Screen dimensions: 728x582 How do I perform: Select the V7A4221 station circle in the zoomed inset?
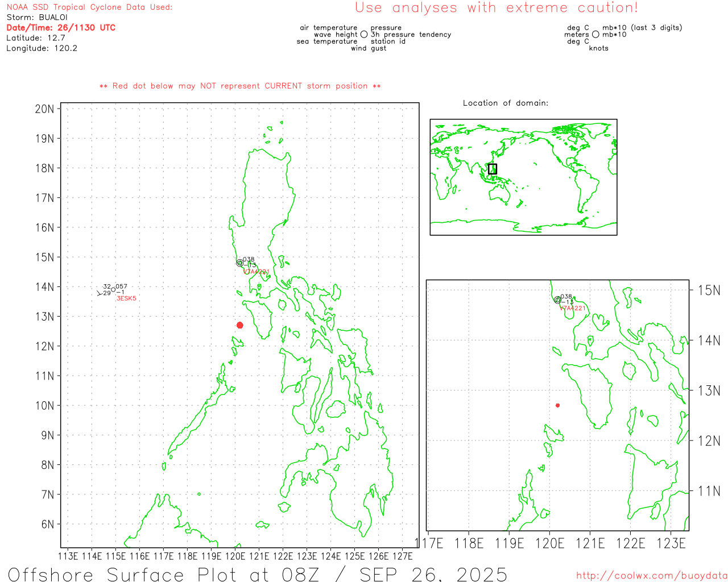click(557, 300)
